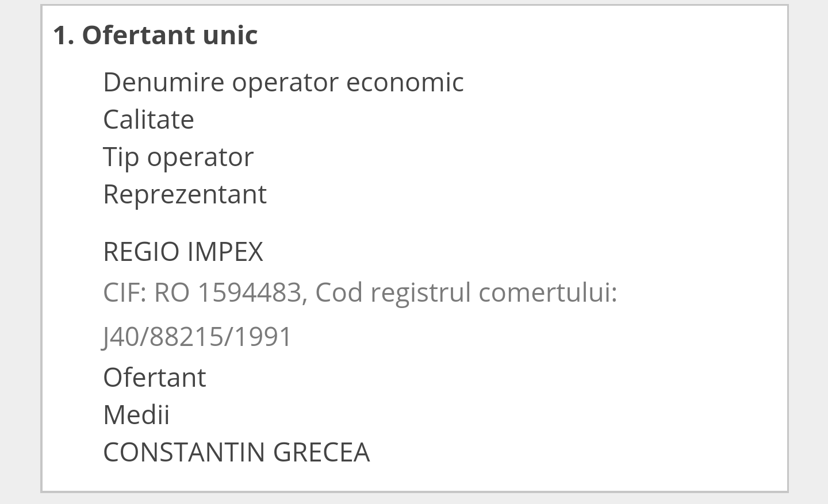
Task: Select the 'Cod registrul comertului:' text
Action: pyautogui.click(x=466, y=293)
